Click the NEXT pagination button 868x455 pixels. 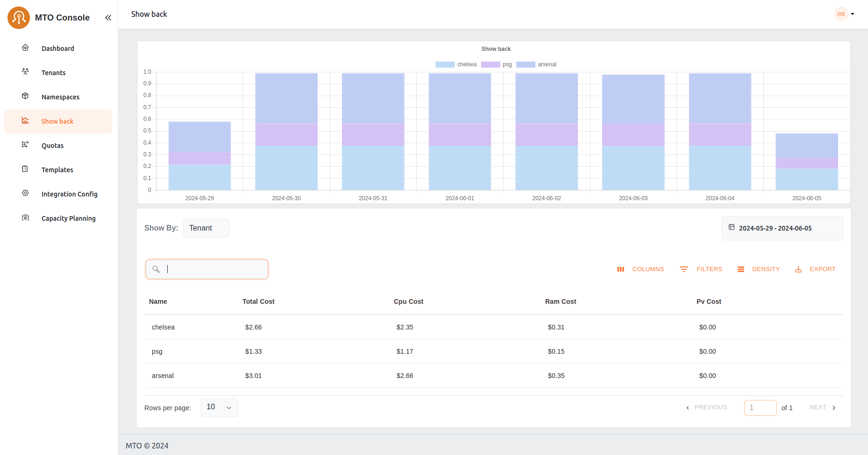822,407
